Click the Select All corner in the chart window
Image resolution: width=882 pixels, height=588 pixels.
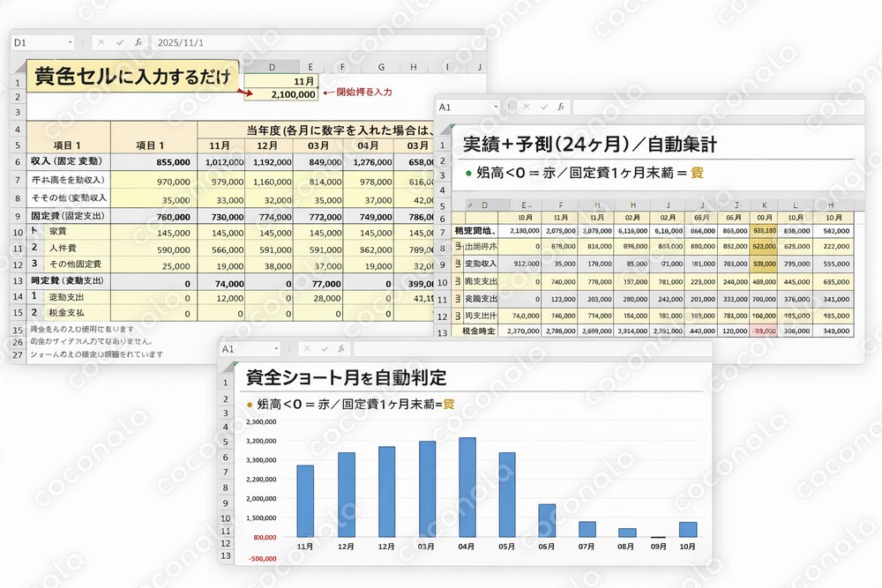226,366
